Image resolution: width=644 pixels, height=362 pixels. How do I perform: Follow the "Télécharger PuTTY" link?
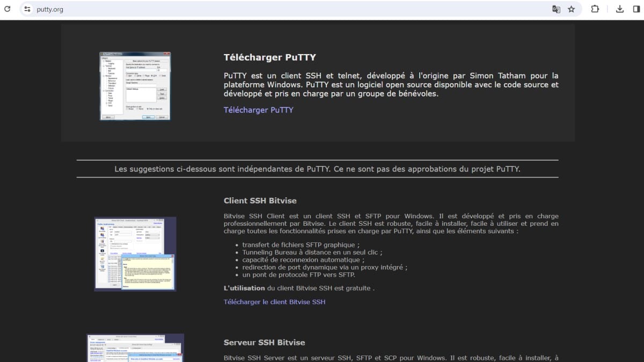pos(258,110)
